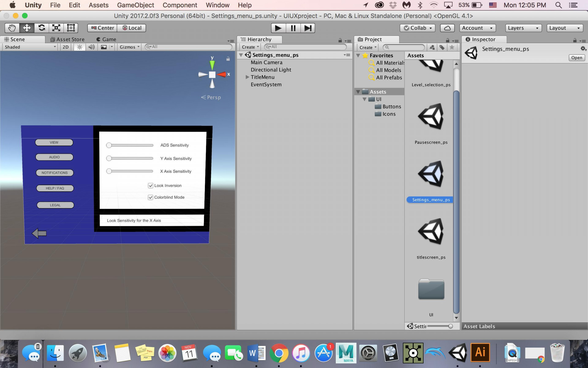This screenshot has height=368, width=588.
Task: Select the Rect Transform tool
Action: point(71,28)
